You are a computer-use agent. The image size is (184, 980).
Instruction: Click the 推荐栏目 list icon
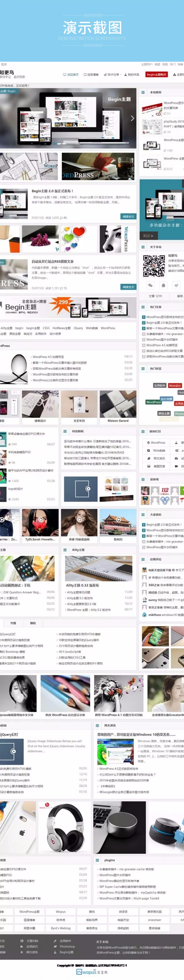click(x=143, y=431)
